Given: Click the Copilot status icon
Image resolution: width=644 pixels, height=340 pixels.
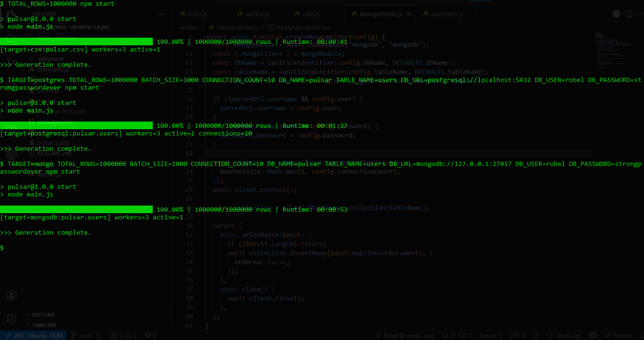Looking at the screenshot, I should click(593, 335).
